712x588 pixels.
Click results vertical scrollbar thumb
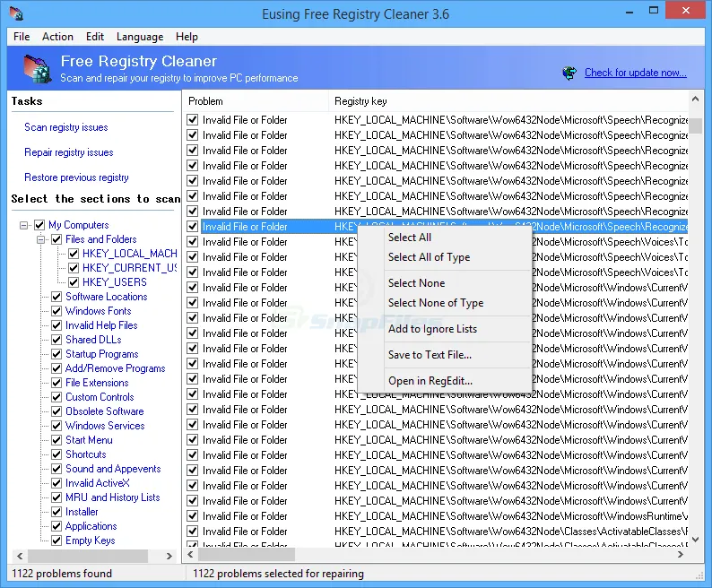pos(695,125)
